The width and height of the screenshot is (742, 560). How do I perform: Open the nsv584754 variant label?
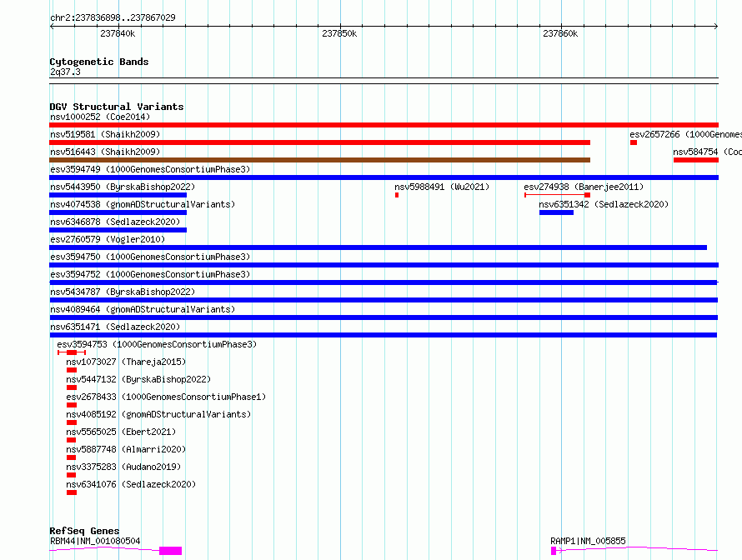[x=708, y=152]
